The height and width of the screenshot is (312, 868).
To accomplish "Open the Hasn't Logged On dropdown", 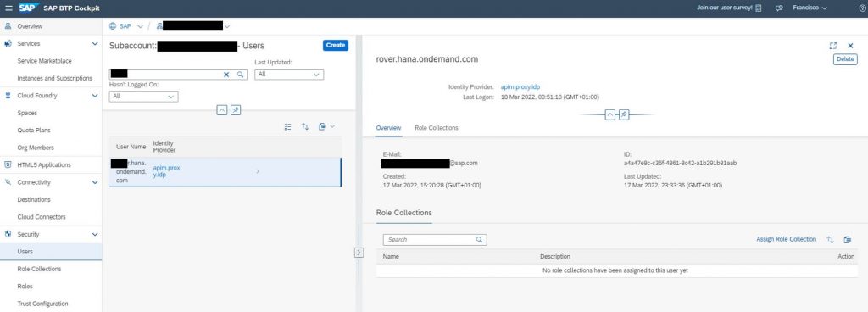I will 144,97.
